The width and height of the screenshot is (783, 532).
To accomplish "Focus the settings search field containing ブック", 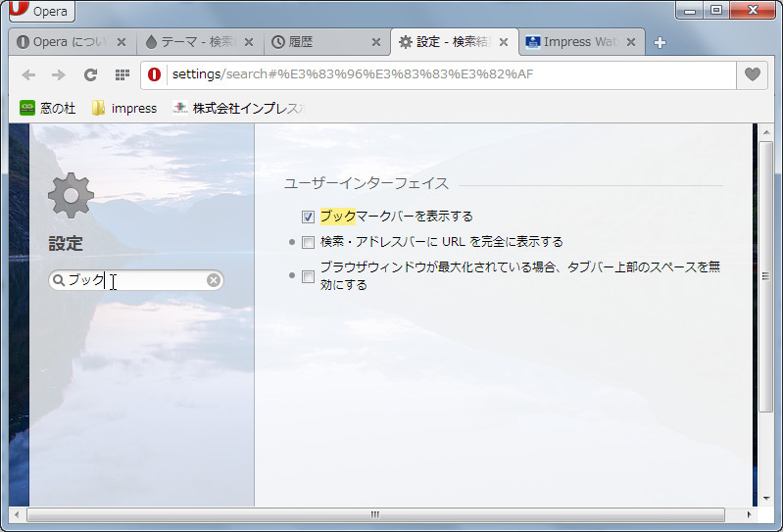I will (x=136, y=280).
